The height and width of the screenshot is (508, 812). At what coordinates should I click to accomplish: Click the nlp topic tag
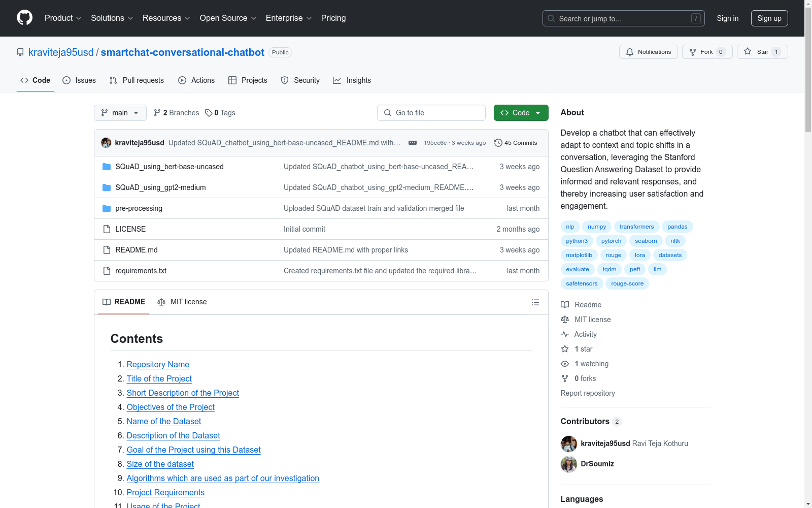point(570,227)
